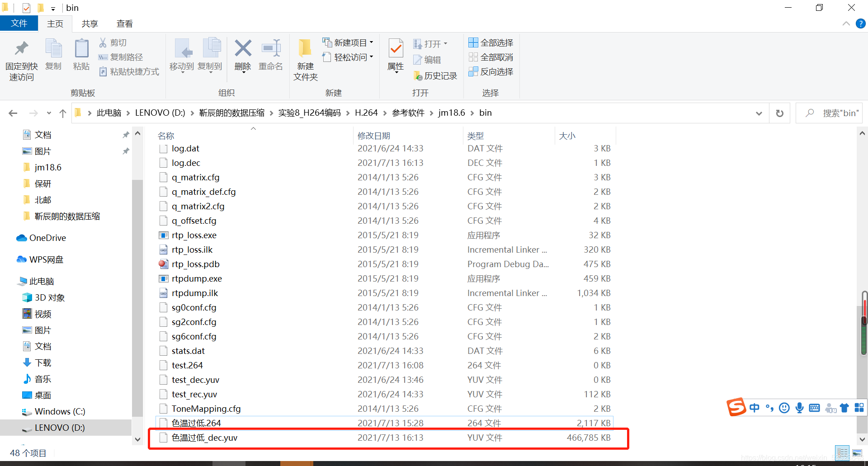
Task: Click the Copy icon in ribbon
Action: tap(53, 48)
